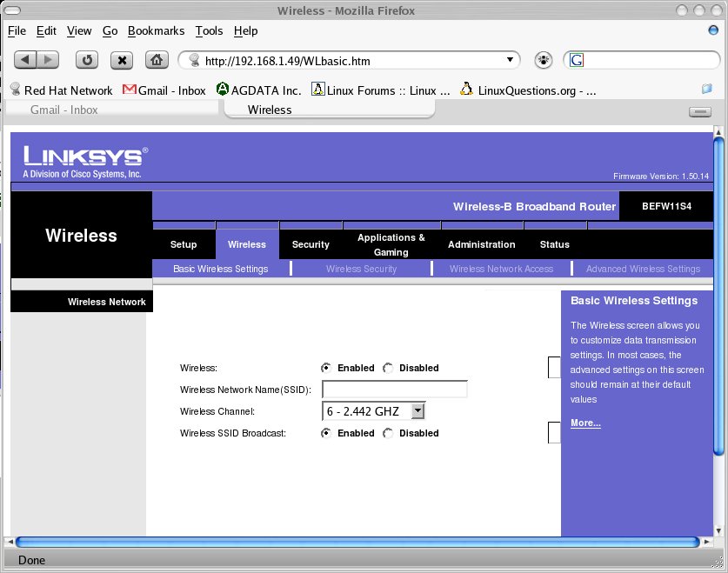The height and width of the screenshot is (573, 728).
Task: Click the Back navigation arrow button
Action: 26,60
